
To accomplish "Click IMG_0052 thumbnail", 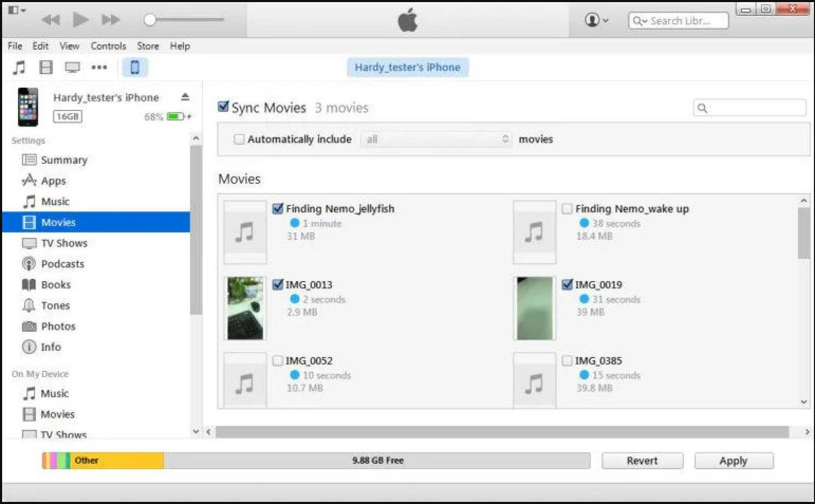I will [x=245, y=380].
